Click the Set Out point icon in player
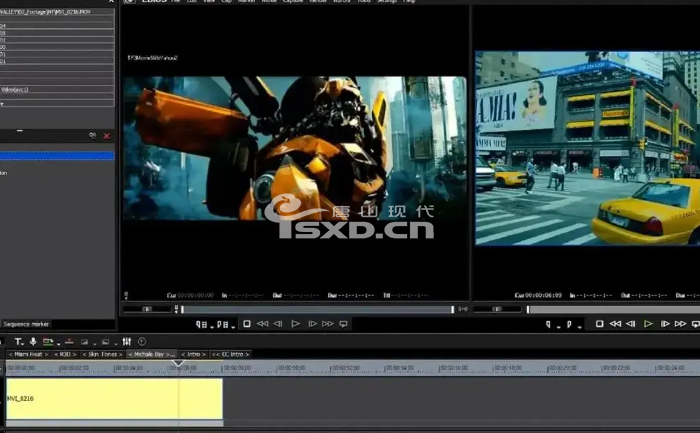The width and height of the screenshot is (700, 433). (x=222, y=324)
